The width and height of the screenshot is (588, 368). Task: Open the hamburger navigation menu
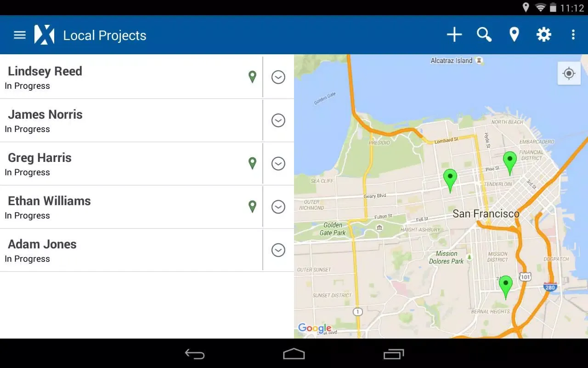(20, 35)
